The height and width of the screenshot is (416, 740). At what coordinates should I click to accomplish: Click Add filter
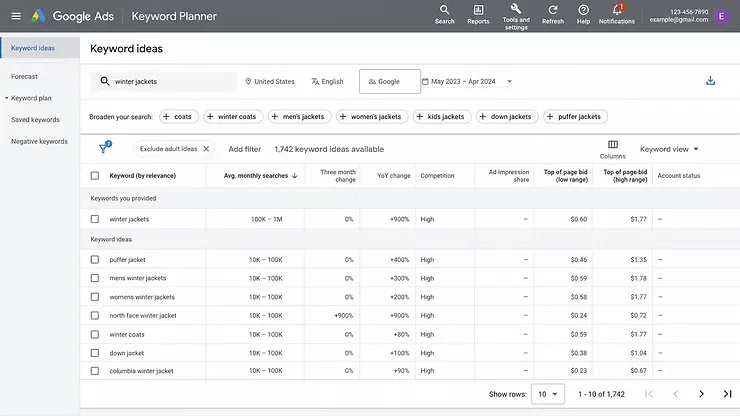pyautogui.click(x=244, y=149)
